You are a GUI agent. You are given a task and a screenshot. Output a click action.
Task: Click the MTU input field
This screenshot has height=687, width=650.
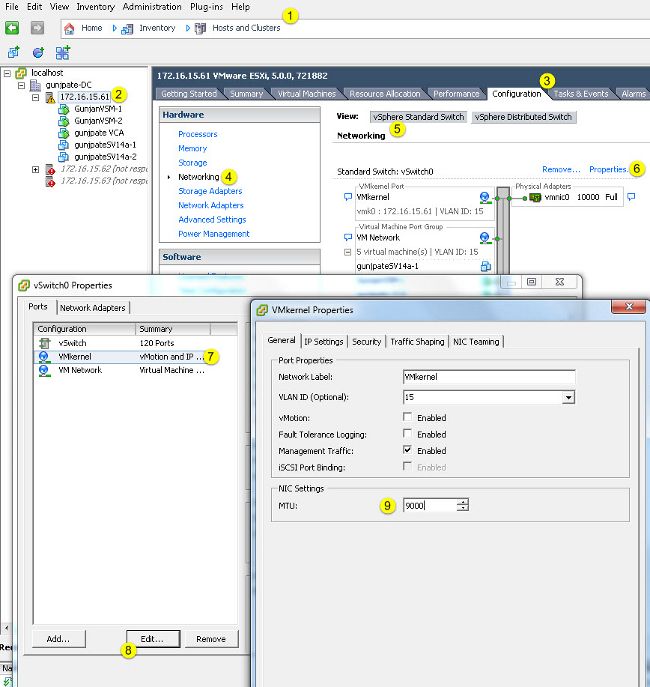pos(430,506)
